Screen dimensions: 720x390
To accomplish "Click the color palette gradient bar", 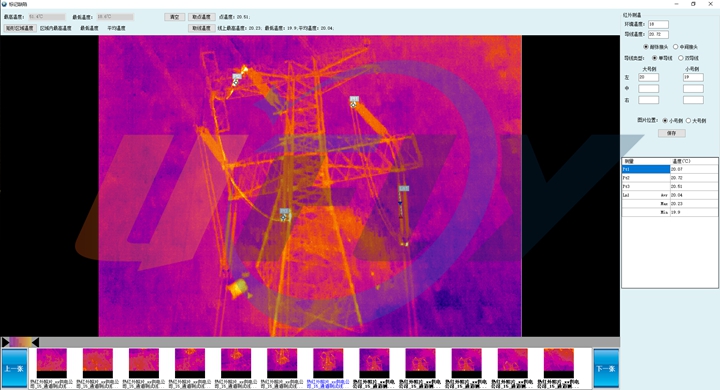I will point(21,342).
